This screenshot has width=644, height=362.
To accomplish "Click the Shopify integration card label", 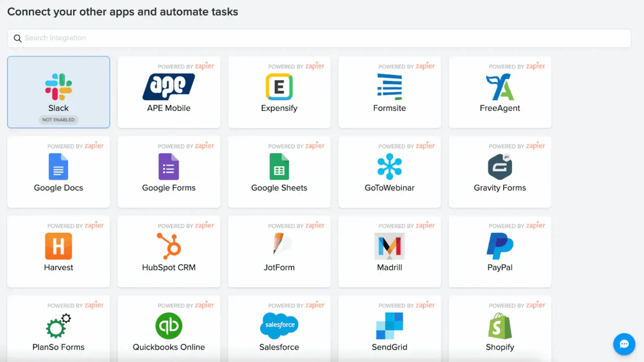I will [500, 347].
